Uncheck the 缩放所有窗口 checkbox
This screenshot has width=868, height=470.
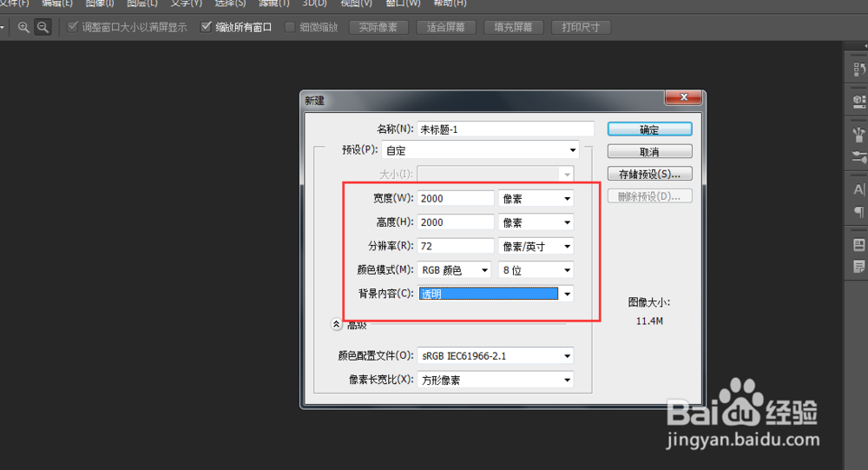tap(206, 27)
